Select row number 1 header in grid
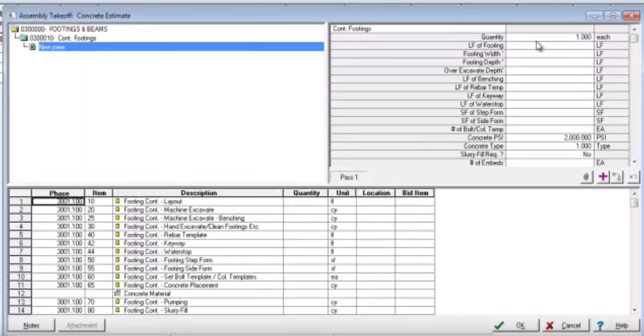The width and height of the screenshot is (644, 336). click(21, 201)
